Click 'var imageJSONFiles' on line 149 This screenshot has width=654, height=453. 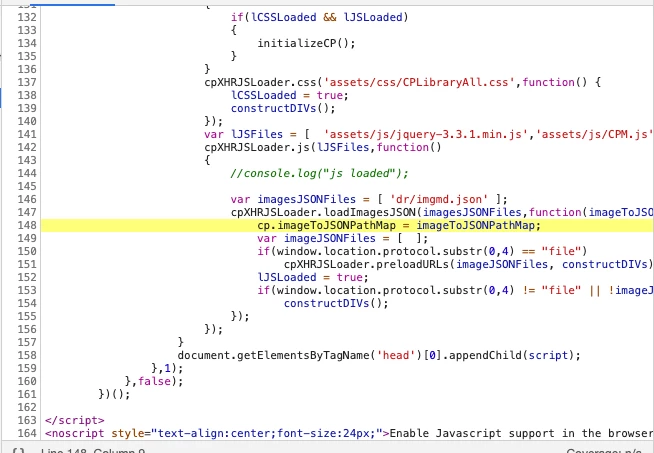click(317, 238)
